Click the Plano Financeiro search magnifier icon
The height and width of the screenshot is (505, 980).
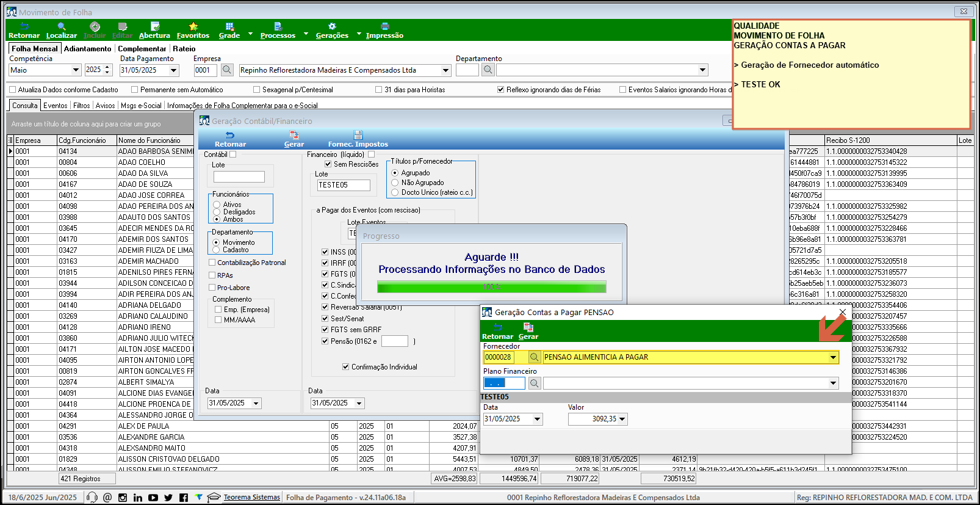click(534, 383)
